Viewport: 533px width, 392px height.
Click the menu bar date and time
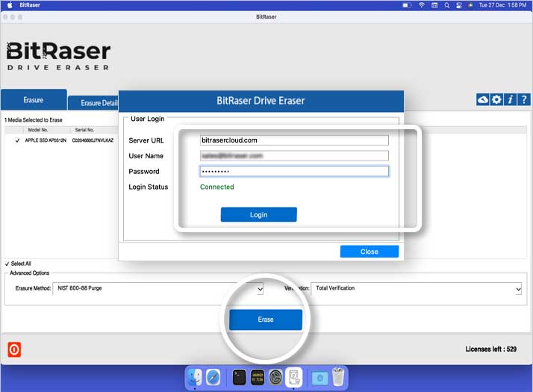[502, 5]
